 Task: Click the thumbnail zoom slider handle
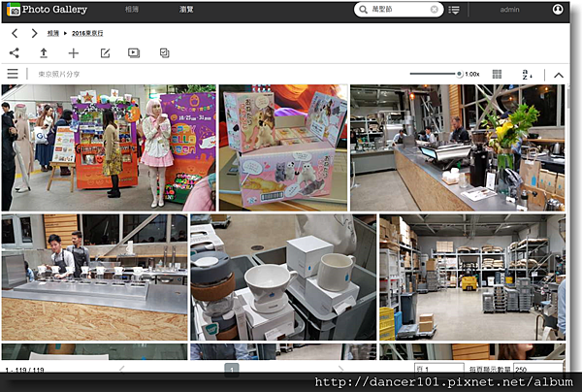pyautogui.click(x=459, y=74)
